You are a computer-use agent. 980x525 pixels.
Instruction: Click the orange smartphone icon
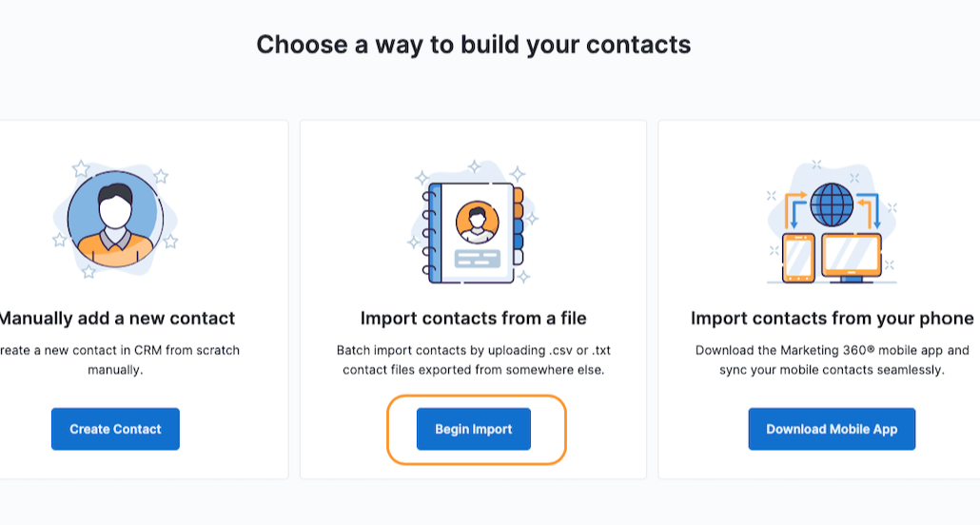(798, 258)
